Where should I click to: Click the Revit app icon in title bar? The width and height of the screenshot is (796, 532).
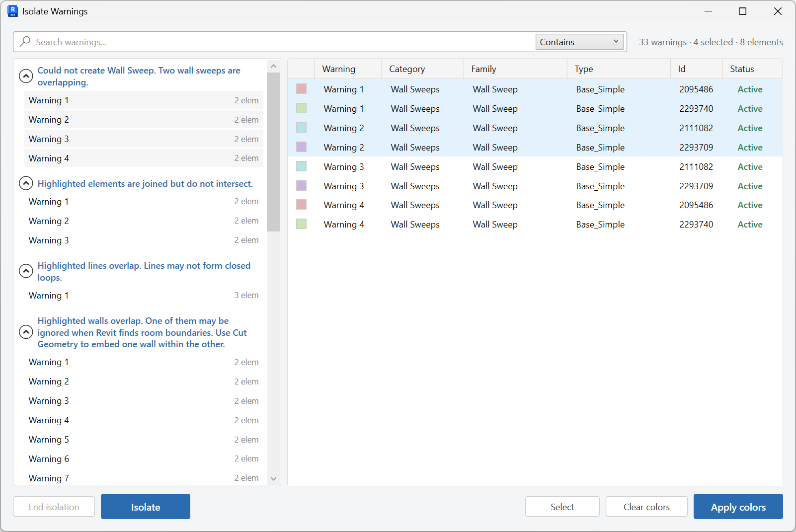pos(12,11)
